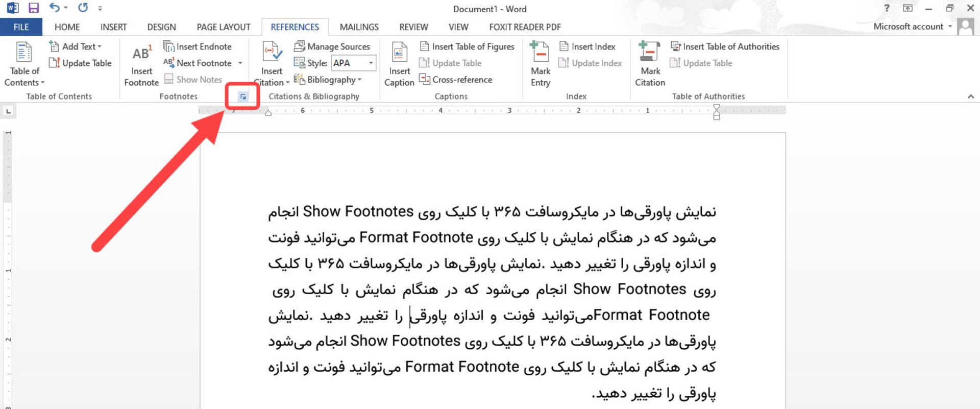Open the FILE tab

point(21,27)
